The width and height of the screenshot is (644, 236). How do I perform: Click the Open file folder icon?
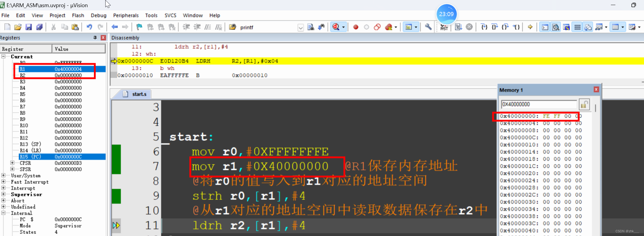18,27
